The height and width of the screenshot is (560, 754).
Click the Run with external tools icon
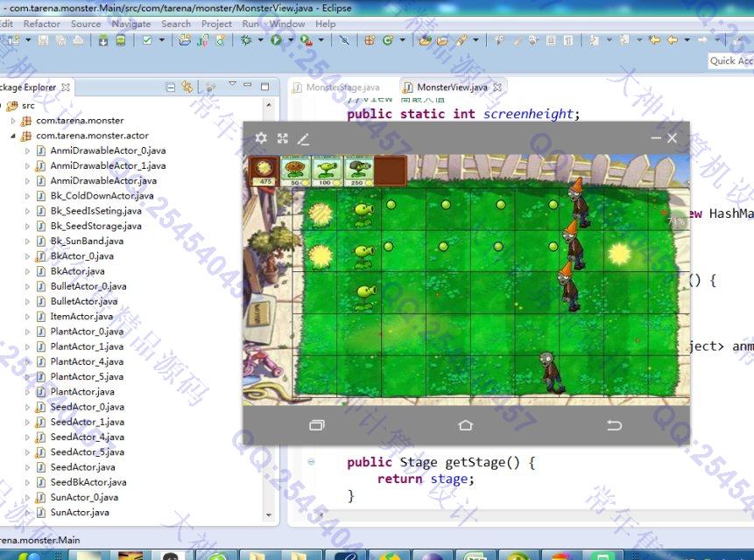[306, 40]
